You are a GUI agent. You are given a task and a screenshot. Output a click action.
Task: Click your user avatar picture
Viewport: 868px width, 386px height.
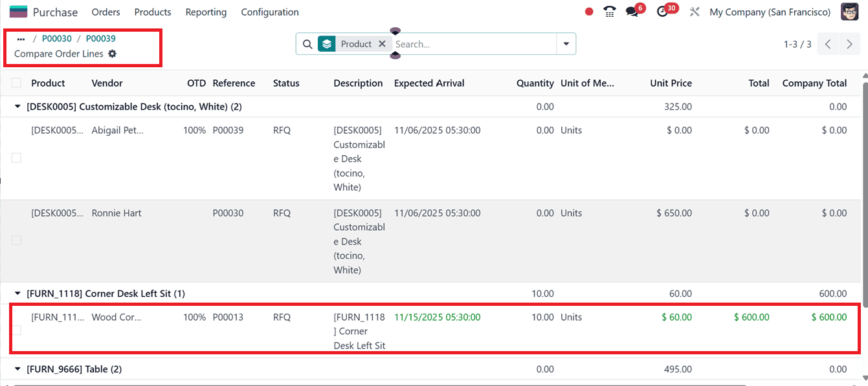(x=849, y=11)
